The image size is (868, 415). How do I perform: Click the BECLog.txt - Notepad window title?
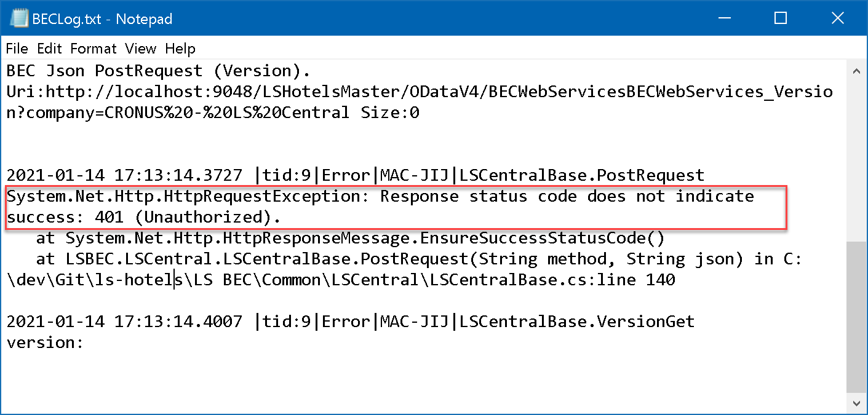pos(103,19)
